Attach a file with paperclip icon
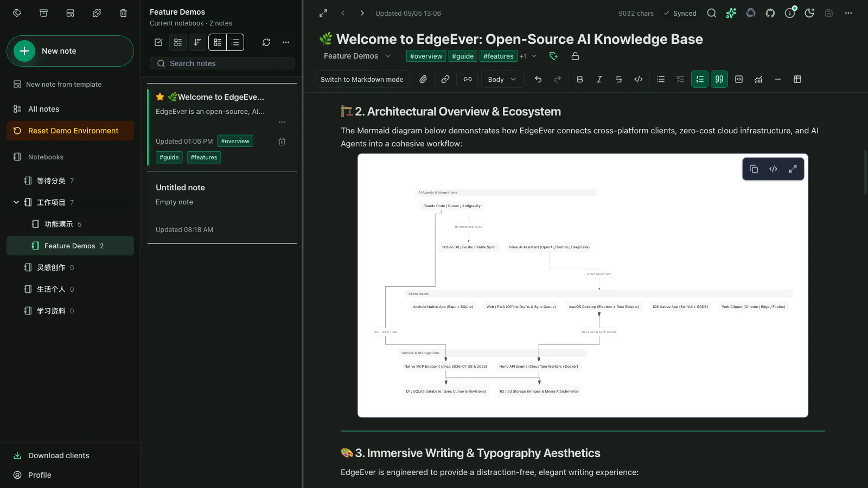 (423, 79)
